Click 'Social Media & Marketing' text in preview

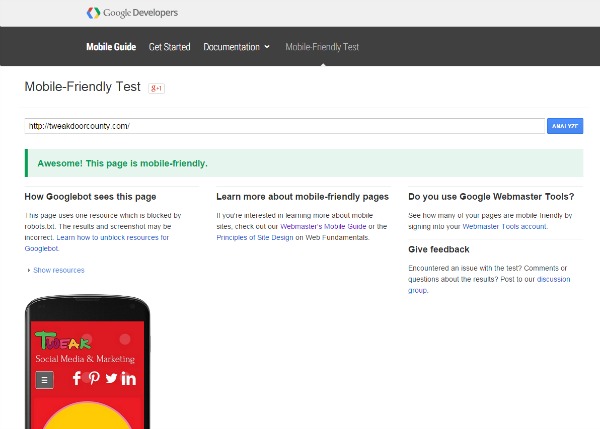[85, 359]
